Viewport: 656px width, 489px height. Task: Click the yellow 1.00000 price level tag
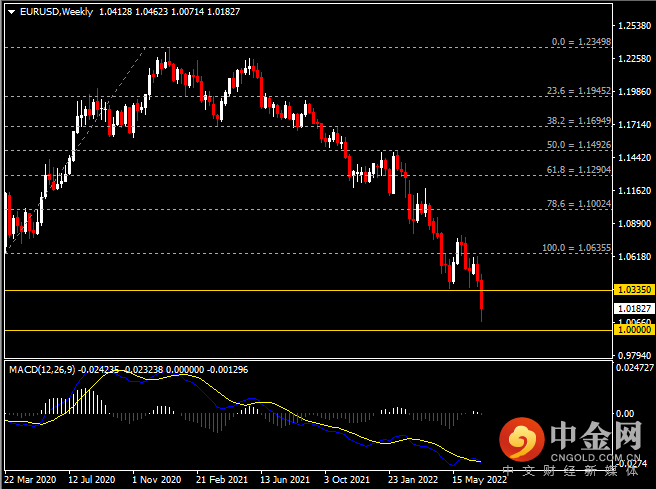pos(634,330)
